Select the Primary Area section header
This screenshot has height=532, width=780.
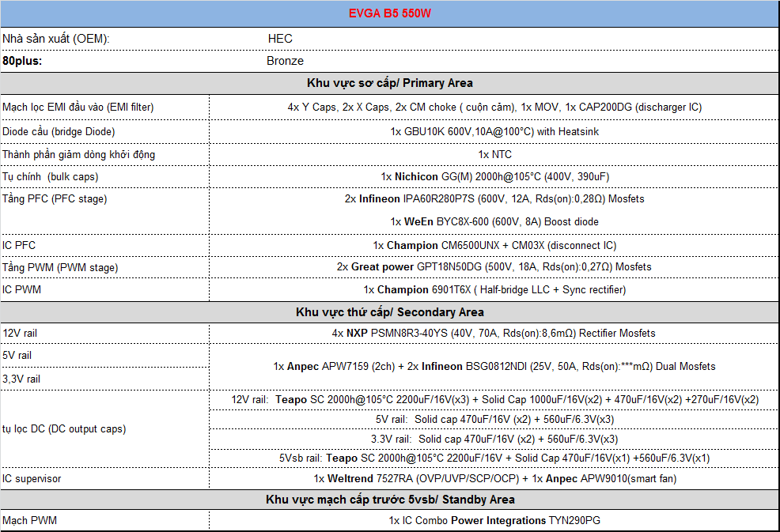390,83
